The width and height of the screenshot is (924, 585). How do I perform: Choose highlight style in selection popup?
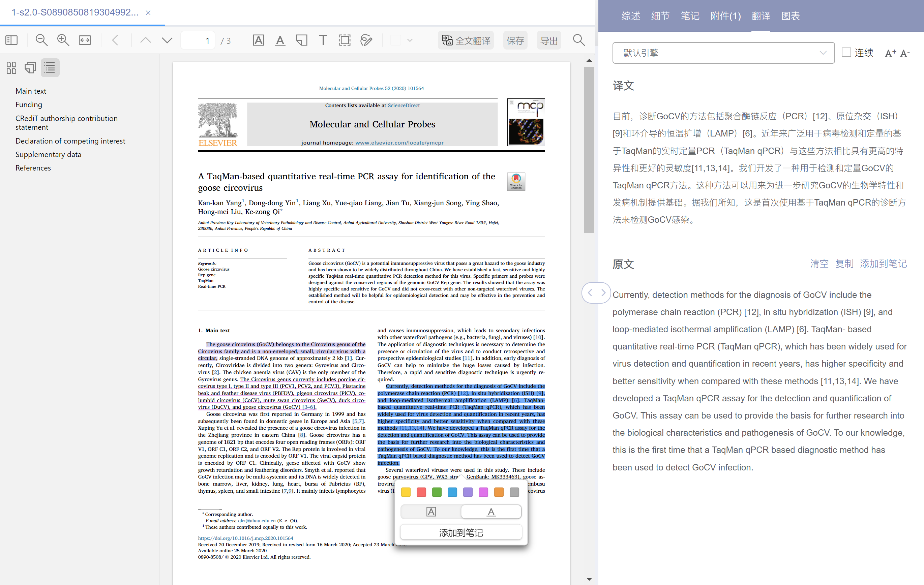click(x=431, y=512)
